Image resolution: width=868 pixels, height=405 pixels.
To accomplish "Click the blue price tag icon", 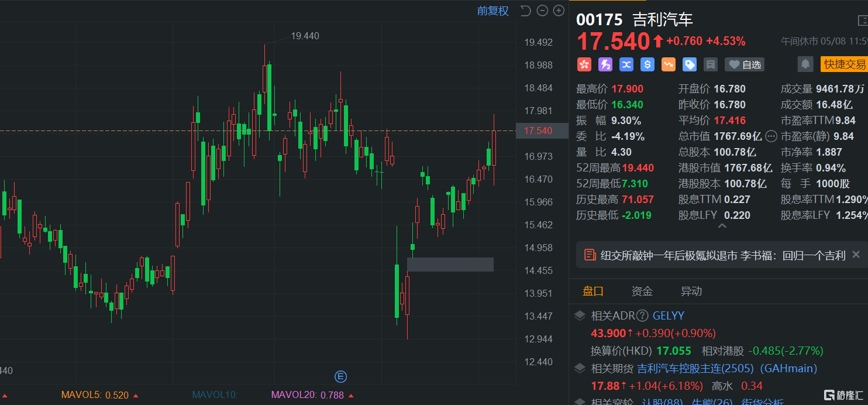I will coord(689,64).
